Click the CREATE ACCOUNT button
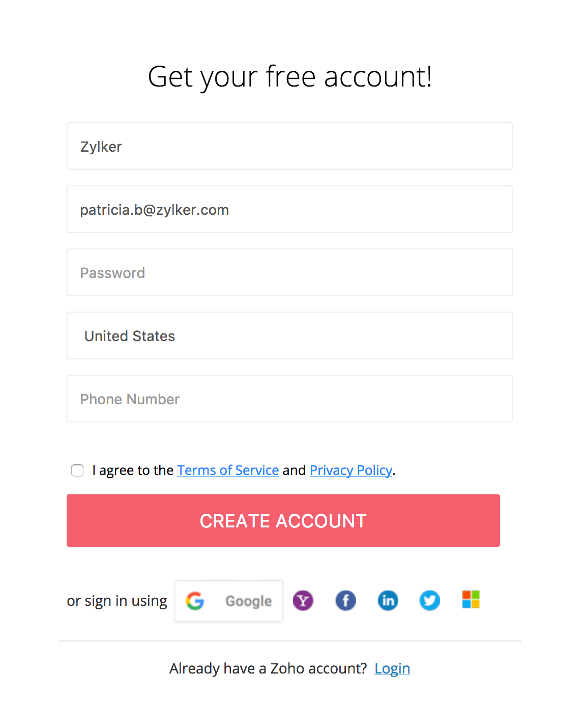The height and width of the screenshot is (728, 585). click(283, 521)
